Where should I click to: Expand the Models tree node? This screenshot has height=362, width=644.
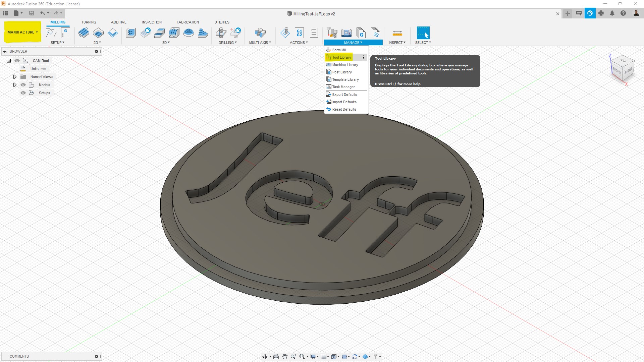(15, 85)
